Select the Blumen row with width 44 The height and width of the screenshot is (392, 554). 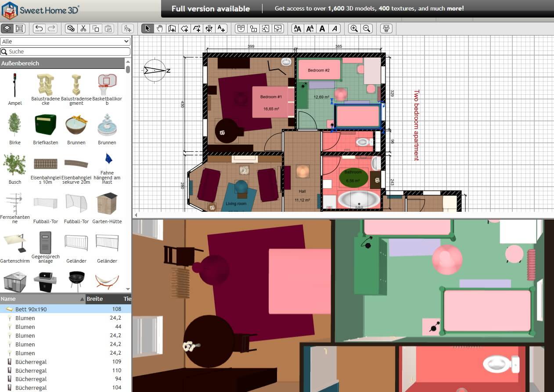tap(65, 327)
